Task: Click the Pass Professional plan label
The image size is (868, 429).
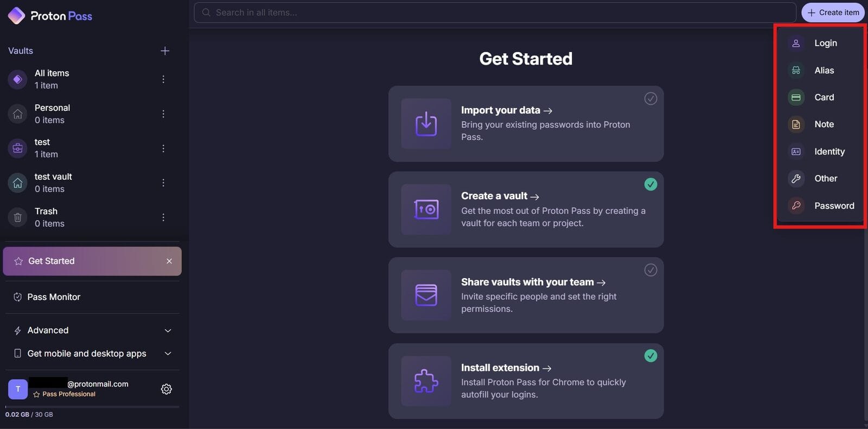Action: click(69, 394)
